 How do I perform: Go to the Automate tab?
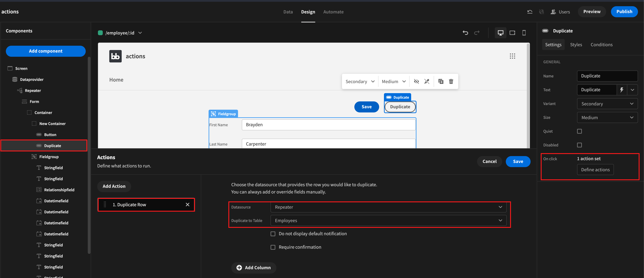click(333, 12)
